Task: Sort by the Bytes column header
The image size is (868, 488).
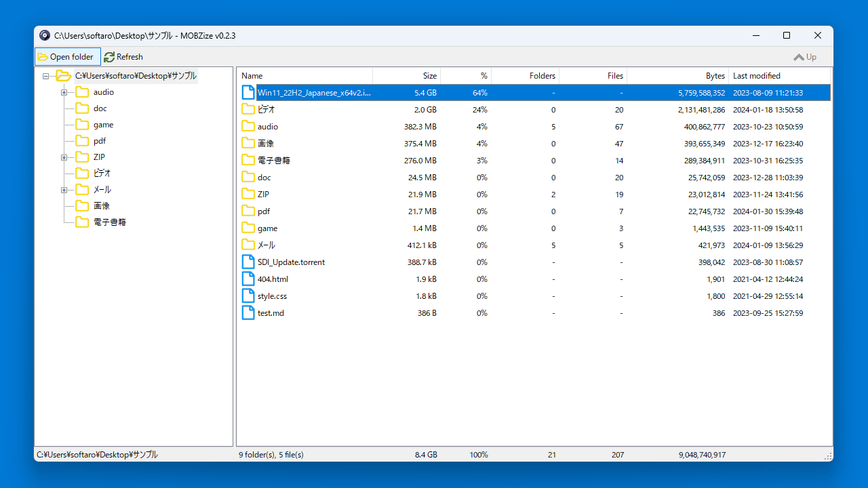Action: pyautogui.click(x=678, y=76)
